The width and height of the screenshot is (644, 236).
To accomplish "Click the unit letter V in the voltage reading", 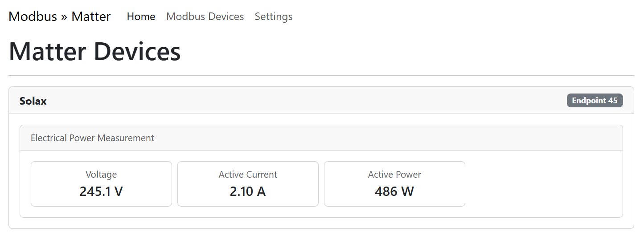I will point(119,191).
